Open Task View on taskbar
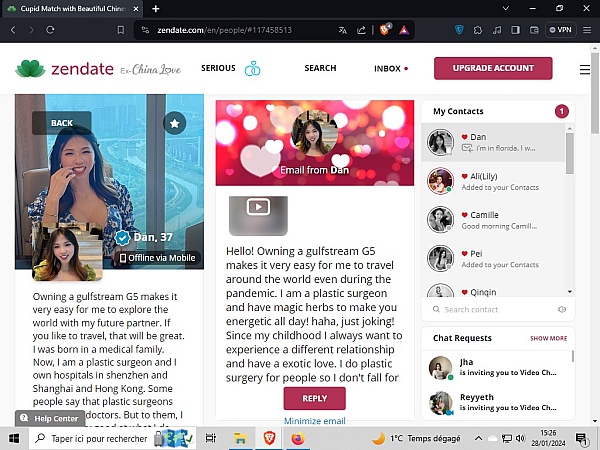This screenshot has width=600, height=450. (210, 438)
